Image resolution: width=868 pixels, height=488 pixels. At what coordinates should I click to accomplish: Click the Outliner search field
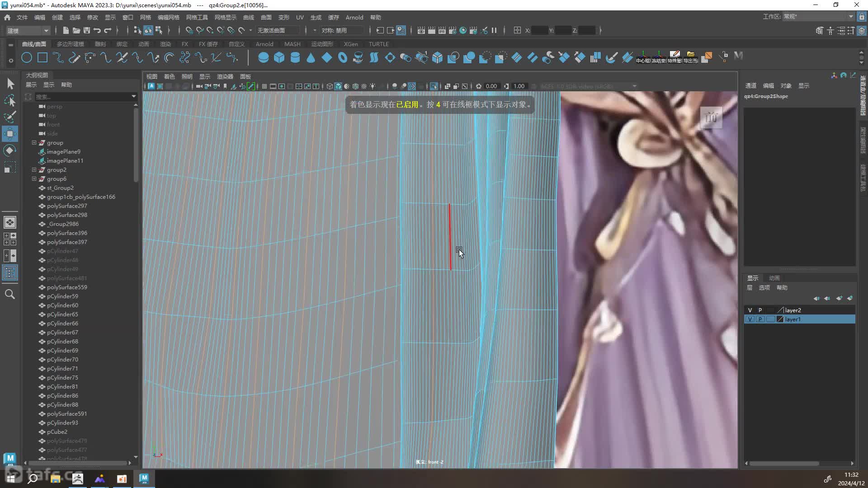(81, 97)
